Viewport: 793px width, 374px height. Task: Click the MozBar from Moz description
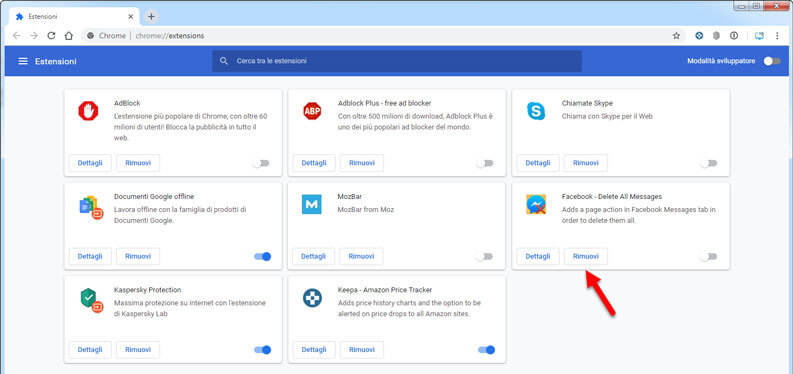pos(366,209)
